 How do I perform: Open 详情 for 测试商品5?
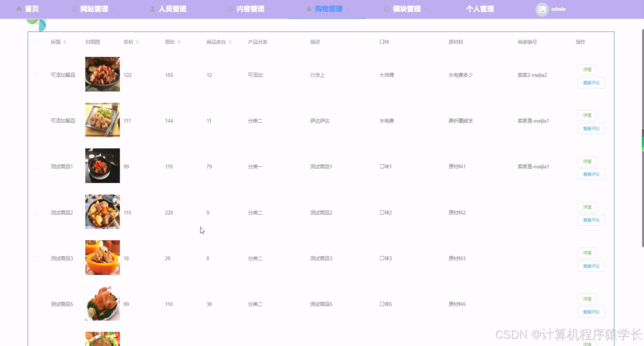click(x=587, y=299)
